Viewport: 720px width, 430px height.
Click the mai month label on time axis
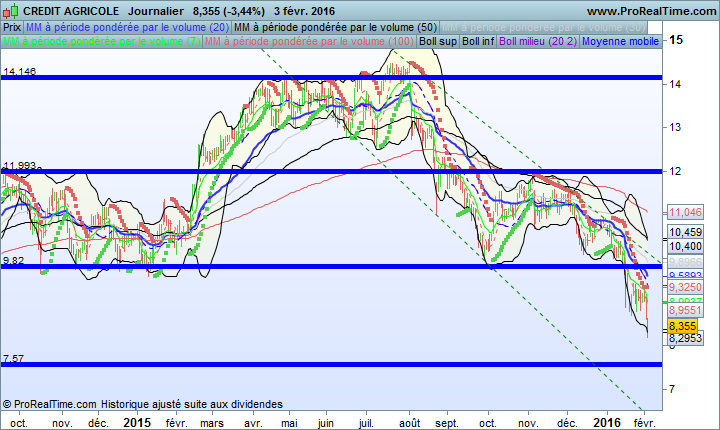(x=289, y=423)
